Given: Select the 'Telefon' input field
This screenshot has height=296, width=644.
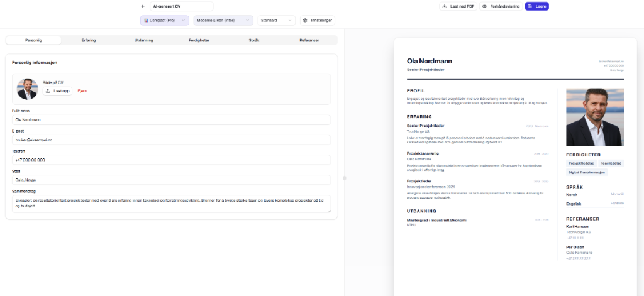Looking at the screenshot, I should (171, 160).
